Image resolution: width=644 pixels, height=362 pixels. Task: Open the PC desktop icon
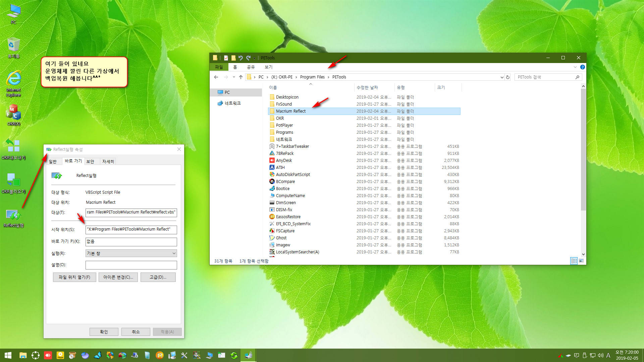[13, 14]
